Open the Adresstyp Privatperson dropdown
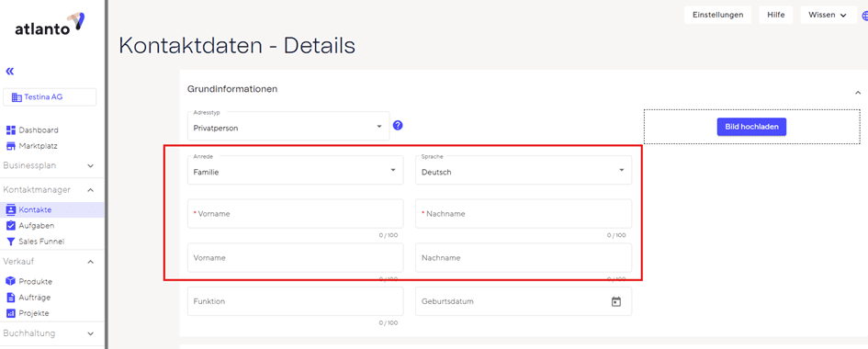 [x=288, y=125]
